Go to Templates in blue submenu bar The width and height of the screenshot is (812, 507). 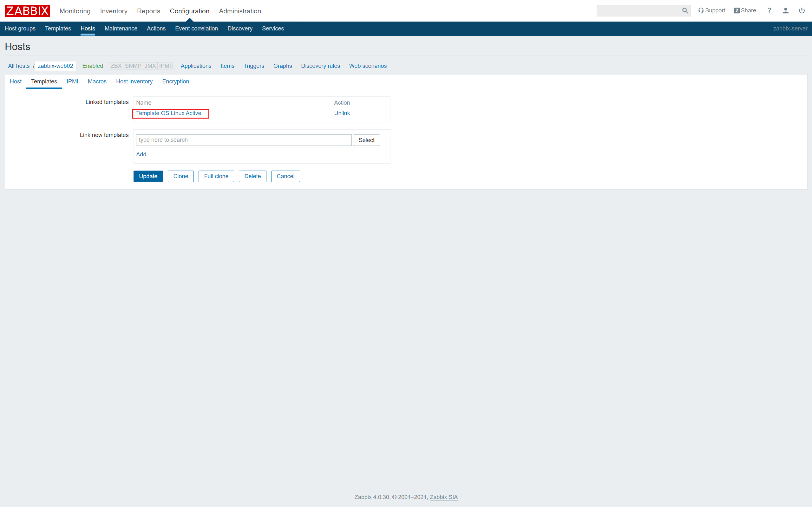58,29
